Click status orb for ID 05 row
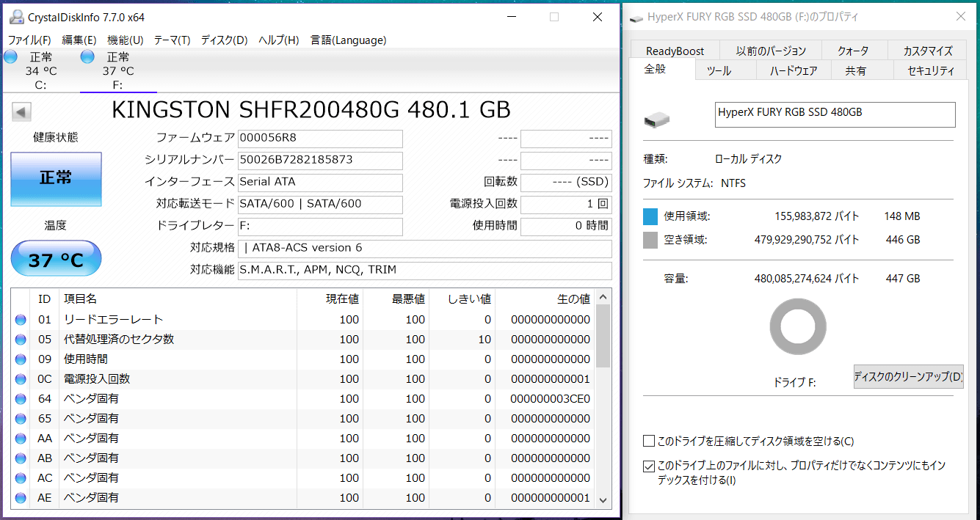The width and height of the screenshot is (980, 520). [x=21, y=340]
